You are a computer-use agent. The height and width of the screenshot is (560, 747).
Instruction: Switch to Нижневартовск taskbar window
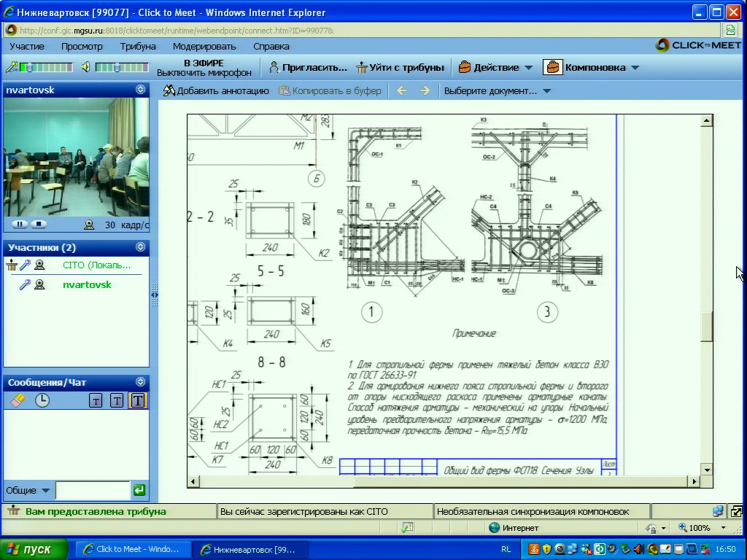[249, 549]
